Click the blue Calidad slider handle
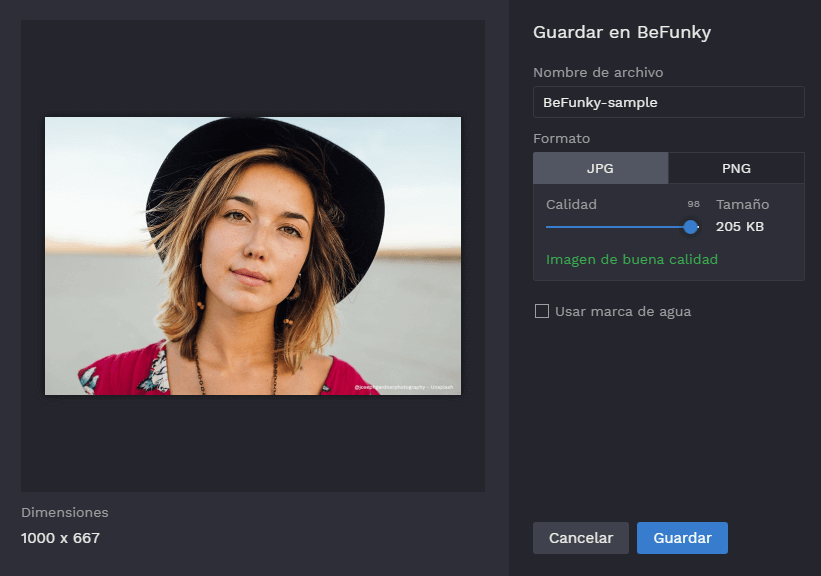Image resolution: width=821 pixels, height=576 pixels. coord(690,227)
